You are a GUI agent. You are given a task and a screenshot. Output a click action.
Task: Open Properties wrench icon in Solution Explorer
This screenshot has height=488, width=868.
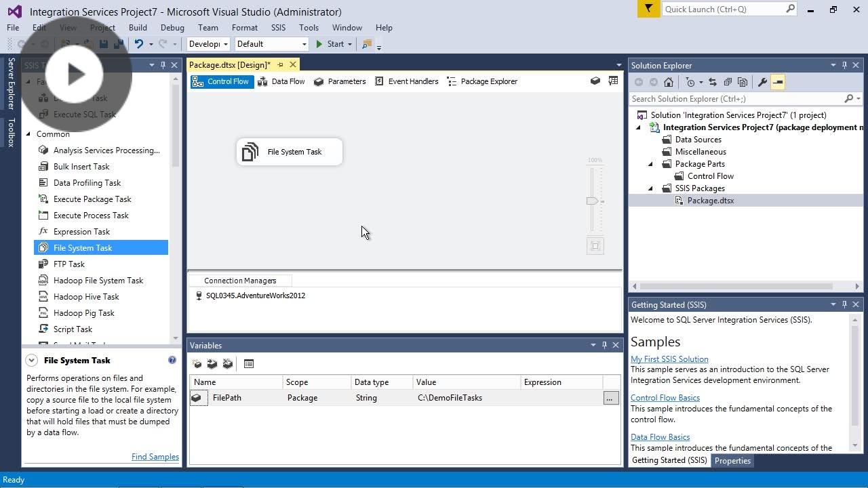point(762,82)
